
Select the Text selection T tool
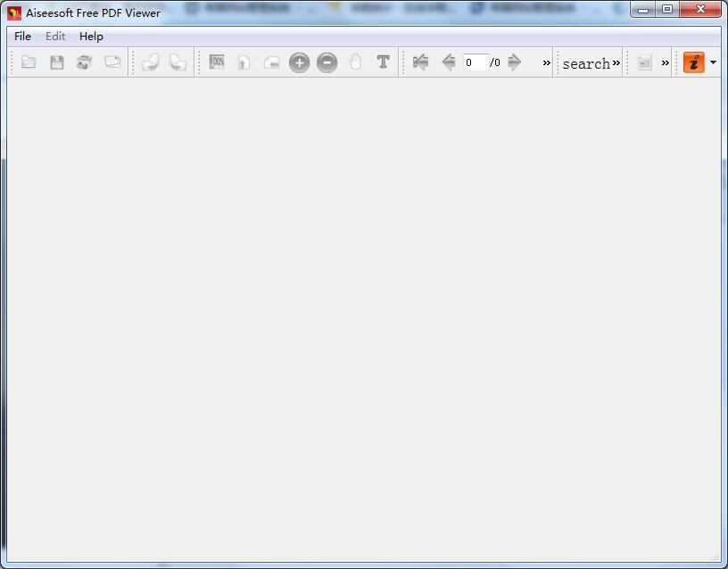point(383,62)
